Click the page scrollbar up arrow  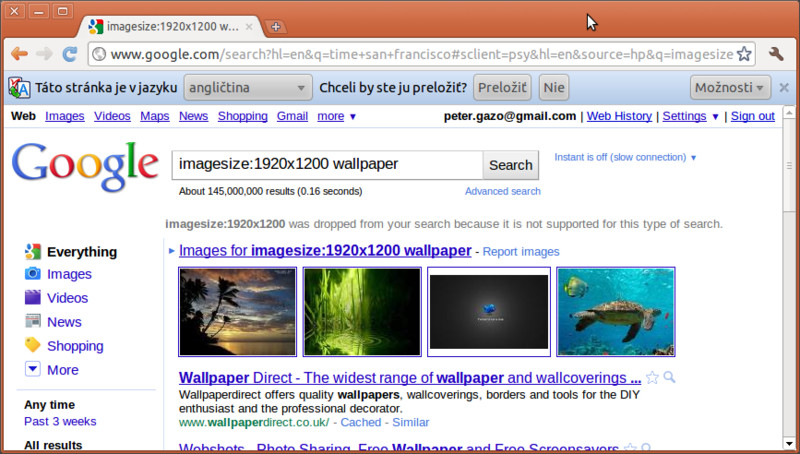(789, 112)
